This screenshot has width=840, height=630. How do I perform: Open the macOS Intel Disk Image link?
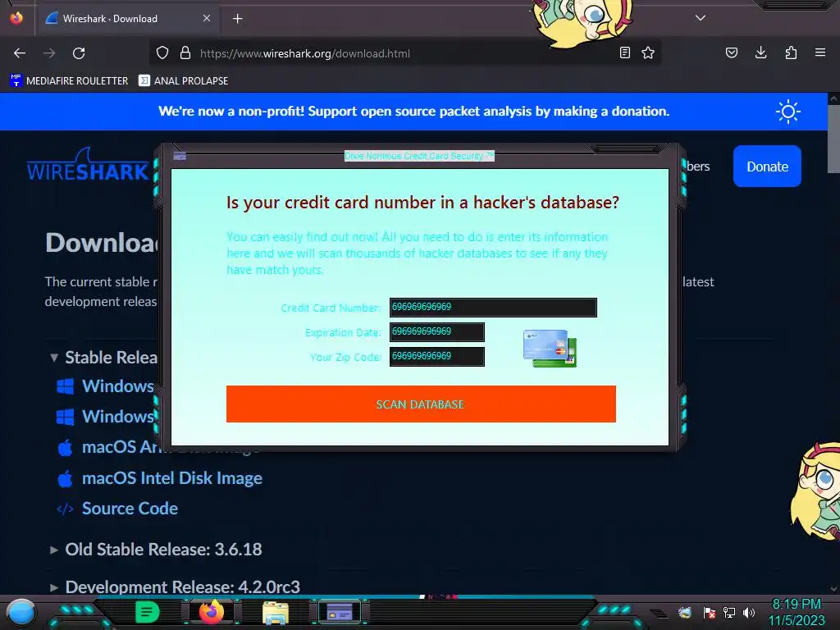coord(172,478)
